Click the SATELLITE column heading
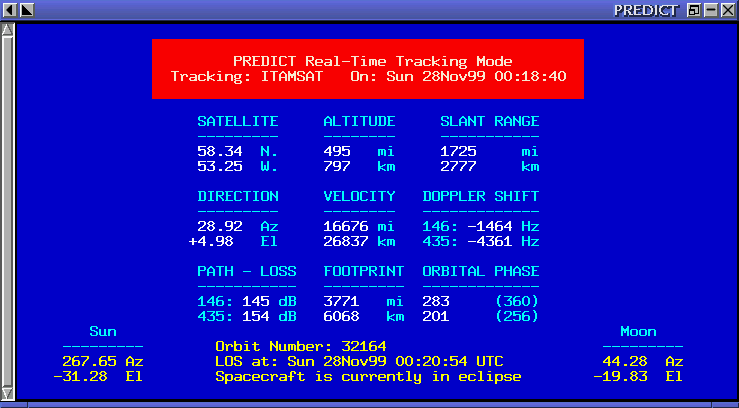 237,121
